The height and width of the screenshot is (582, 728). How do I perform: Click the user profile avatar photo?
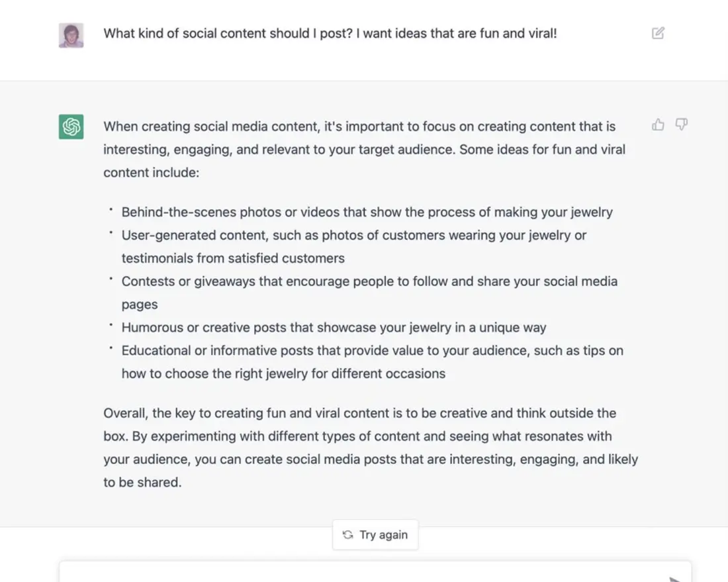[x=71, y=35]
